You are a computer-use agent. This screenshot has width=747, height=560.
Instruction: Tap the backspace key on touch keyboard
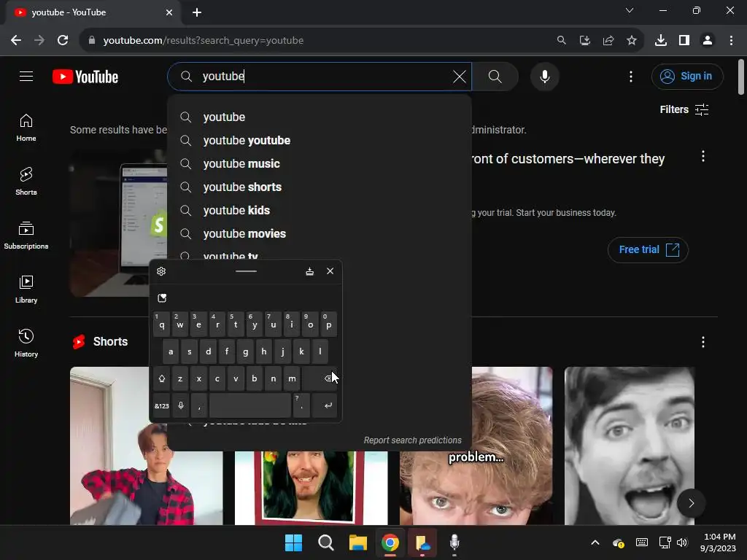point(320,378)
